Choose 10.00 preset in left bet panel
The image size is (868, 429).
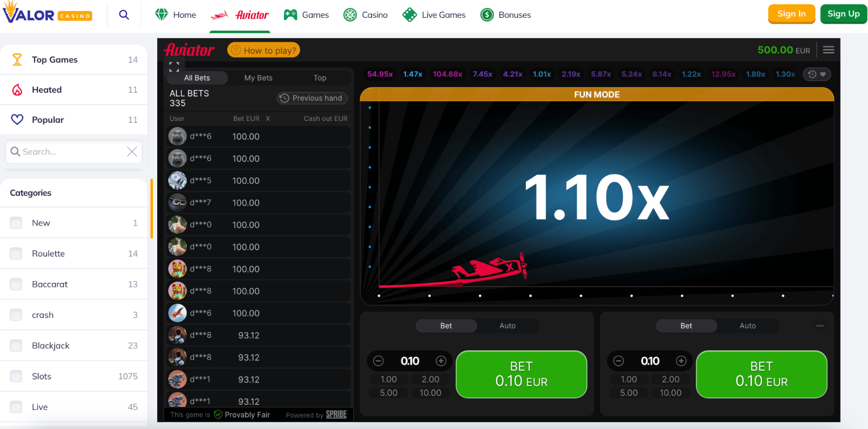[x=430, y=393]
